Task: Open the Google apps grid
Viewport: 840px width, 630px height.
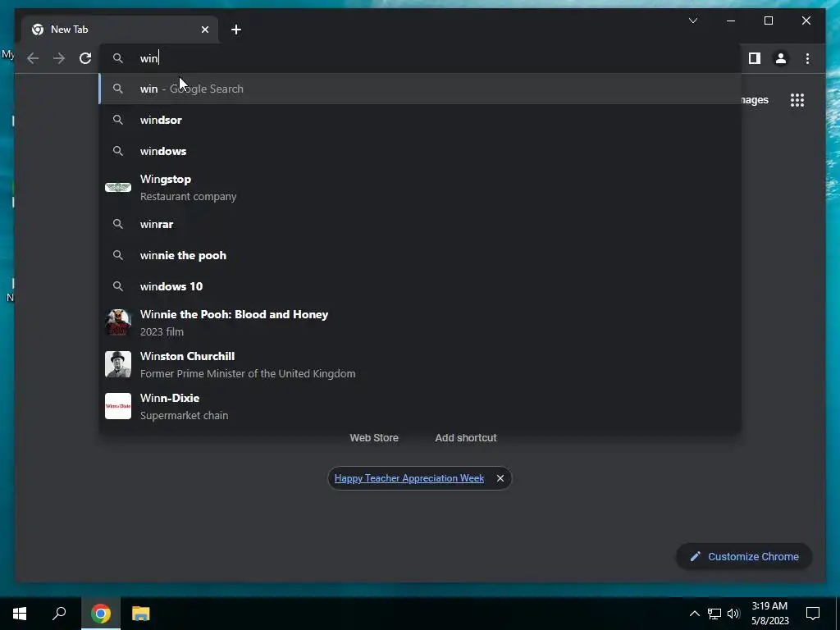Action: [797, 100]
